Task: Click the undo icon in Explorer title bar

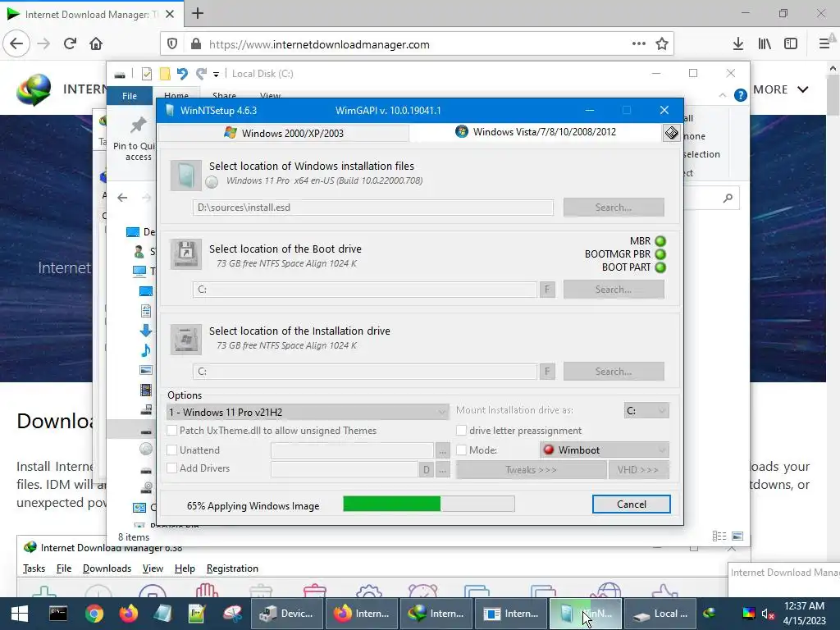Action: [182, 74]
